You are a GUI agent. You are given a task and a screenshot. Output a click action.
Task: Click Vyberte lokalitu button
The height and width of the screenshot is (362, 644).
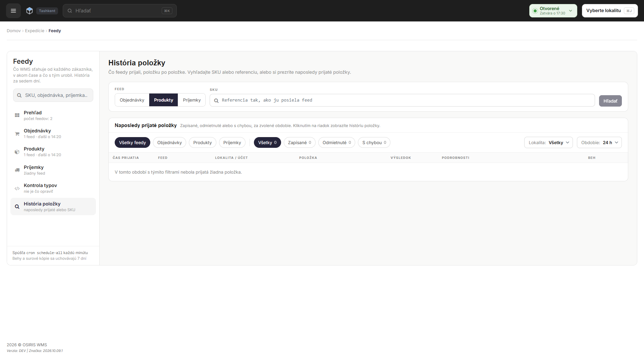(x=610, y=11)
